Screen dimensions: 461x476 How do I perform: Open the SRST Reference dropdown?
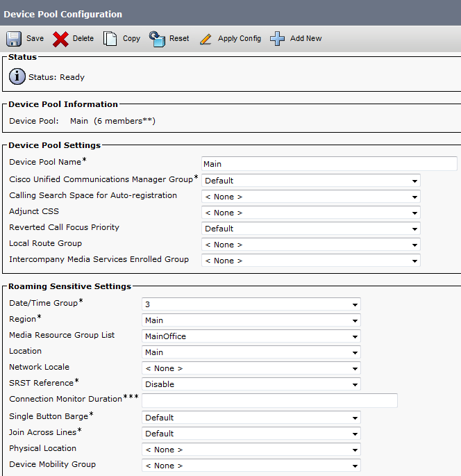click(251, 384)
